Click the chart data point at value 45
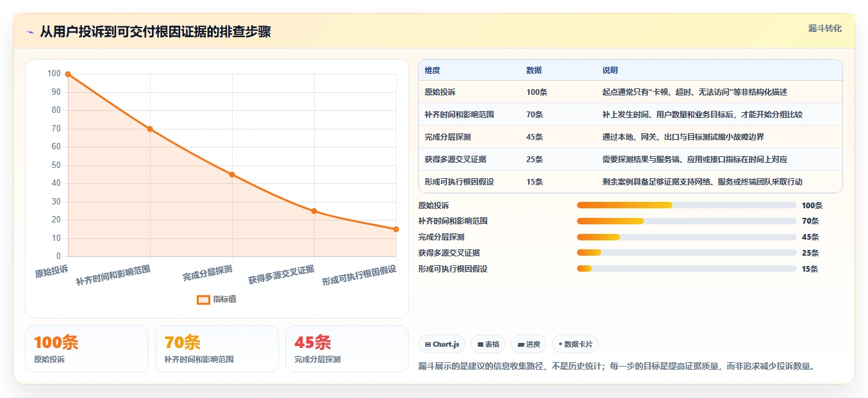Screen dimensions: 868x398 [232, 174]
